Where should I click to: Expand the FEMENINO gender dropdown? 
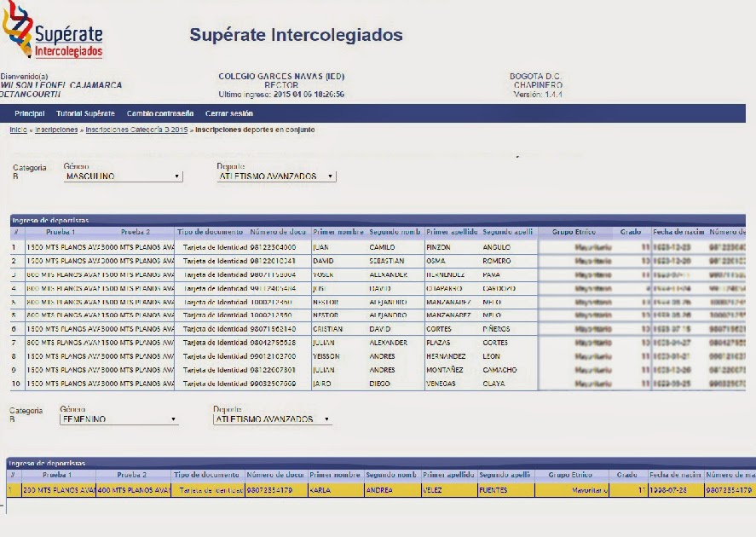pyautogui.click(x=119, y=419)
